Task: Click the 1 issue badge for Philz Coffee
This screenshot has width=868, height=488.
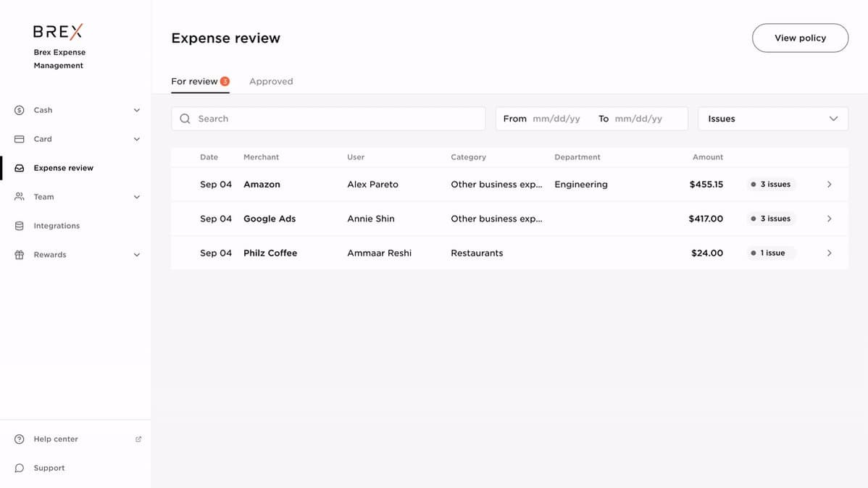Action: (x=771, y=253)
